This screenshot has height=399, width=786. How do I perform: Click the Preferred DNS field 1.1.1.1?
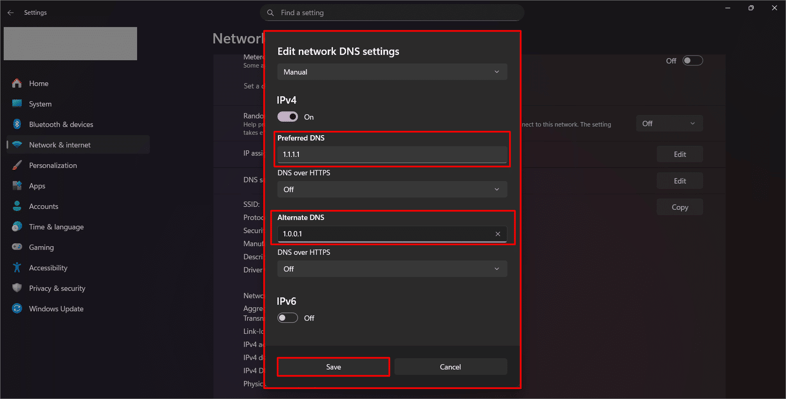click(392, 154)
